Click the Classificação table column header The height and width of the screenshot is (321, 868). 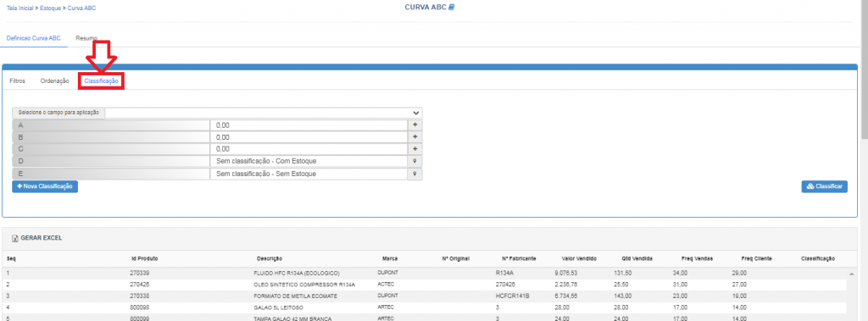[818, 258]
